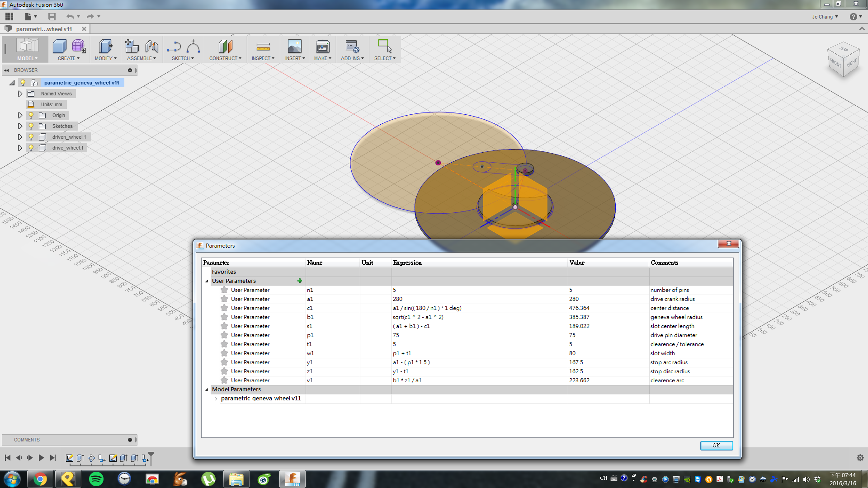
Task: Open timeline settings gear icon
Action: click(860, 458)
